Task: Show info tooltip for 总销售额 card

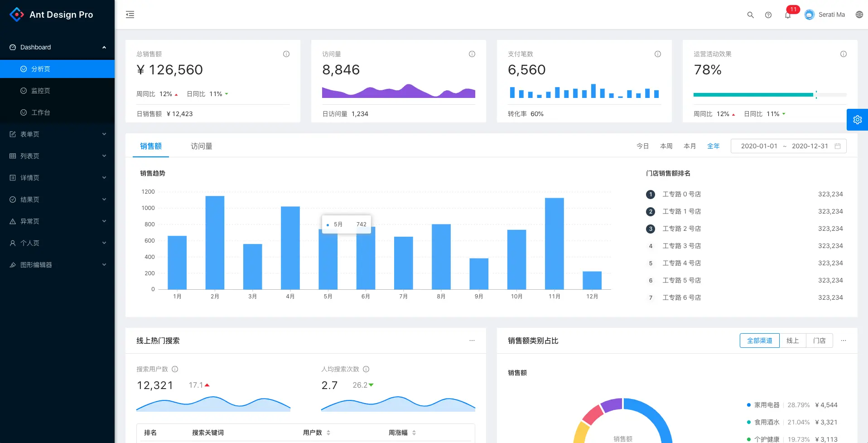Action: click(286, 54)
